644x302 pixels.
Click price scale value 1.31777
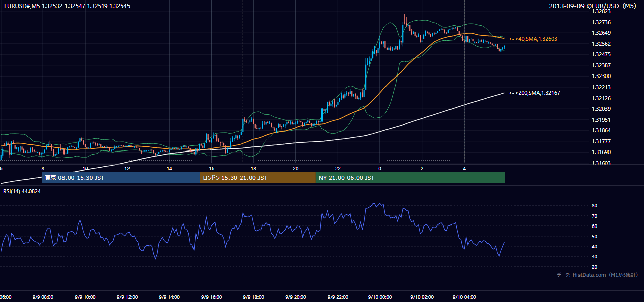pos(601,141)
